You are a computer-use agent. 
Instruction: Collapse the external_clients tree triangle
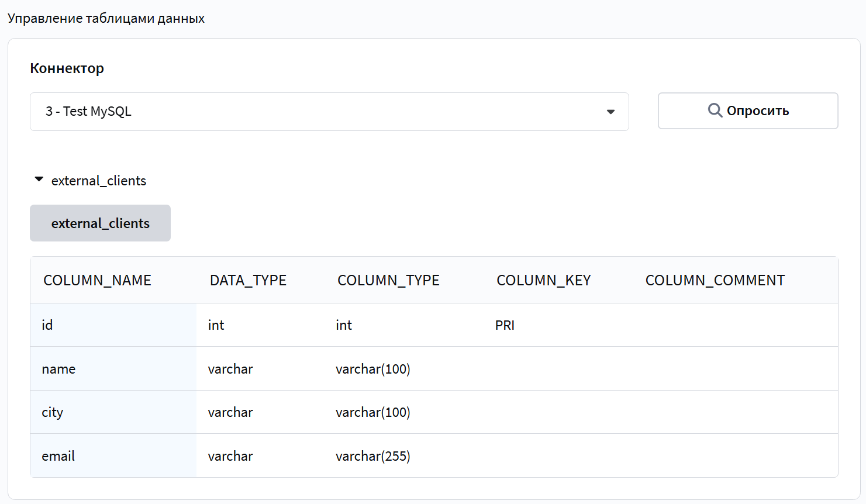click(39, 179)
